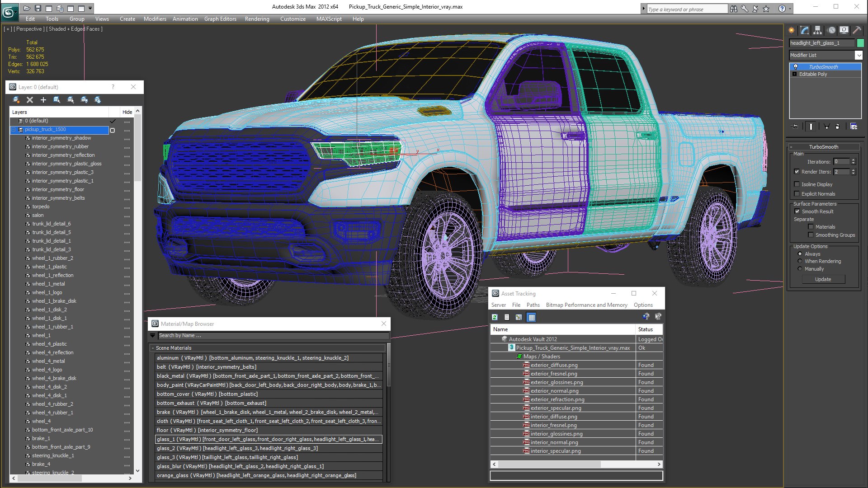This screenshot has height=488, width=868.
Task: Click Delete layer X icon in Layer dialog
Action: [x=30, y=100]
